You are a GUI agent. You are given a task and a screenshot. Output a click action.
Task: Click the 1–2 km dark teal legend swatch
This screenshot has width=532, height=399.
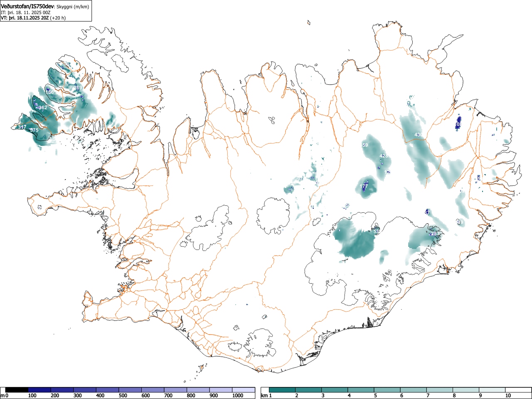[283, 390]
